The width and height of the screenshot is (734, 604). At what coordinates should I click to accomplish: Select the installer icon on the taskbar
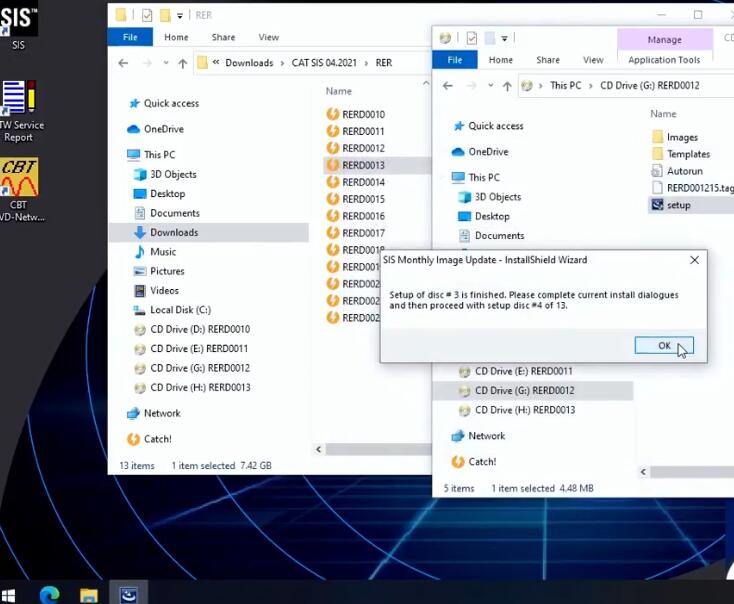click(128, 594)
